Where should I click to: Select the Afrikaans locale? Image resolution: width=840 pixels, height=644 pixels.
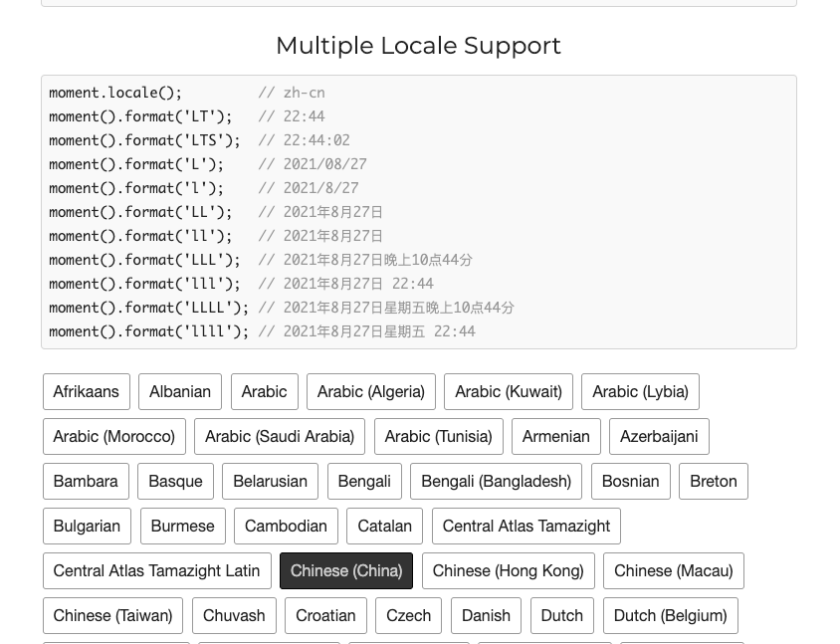(x=86, y=391)
